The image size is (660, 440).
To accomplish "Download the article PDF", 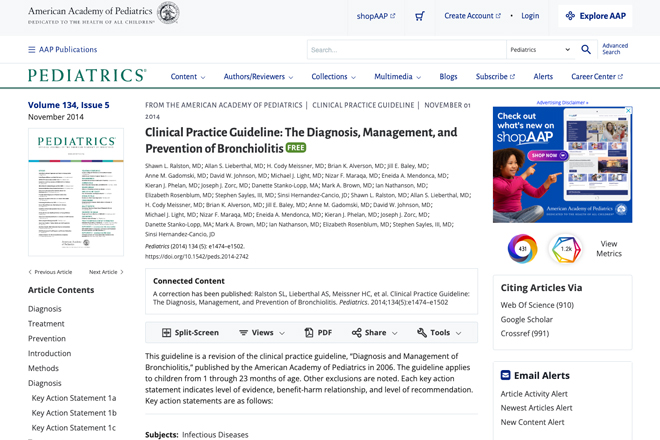I will [318, 333].
